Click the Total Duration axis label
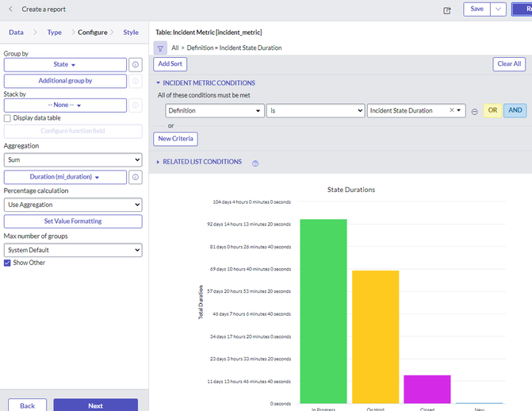The height and width of the screenshot is (411, 532). [201, 302]
